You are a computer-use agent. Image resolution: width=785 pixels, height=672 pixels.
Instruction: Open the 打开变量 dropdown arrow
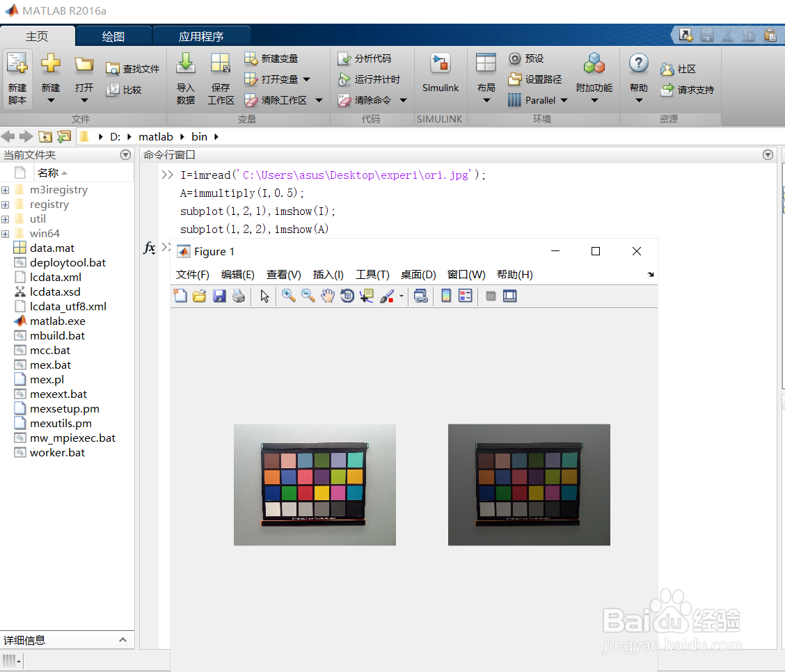[307, 79]
